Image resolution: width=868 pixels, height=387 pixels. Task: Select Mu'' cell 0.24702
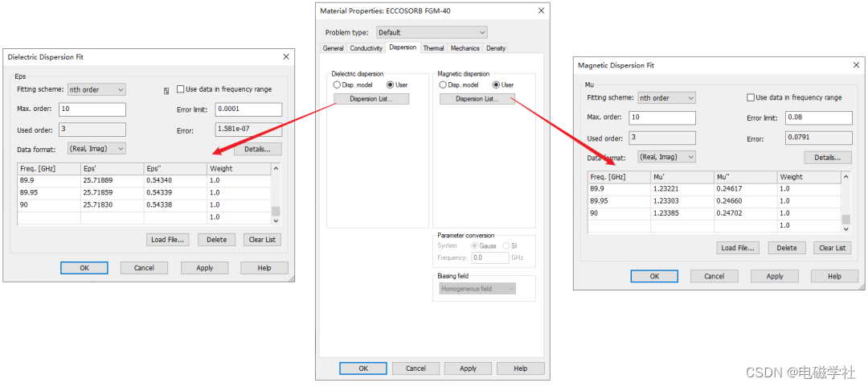point(745,213)
